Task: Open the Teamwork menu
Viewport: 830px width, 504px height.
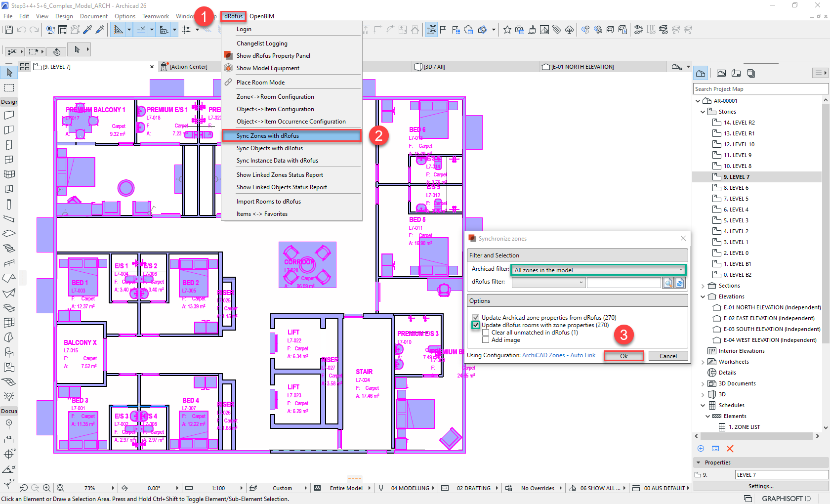Action: [x=155, y=16]
